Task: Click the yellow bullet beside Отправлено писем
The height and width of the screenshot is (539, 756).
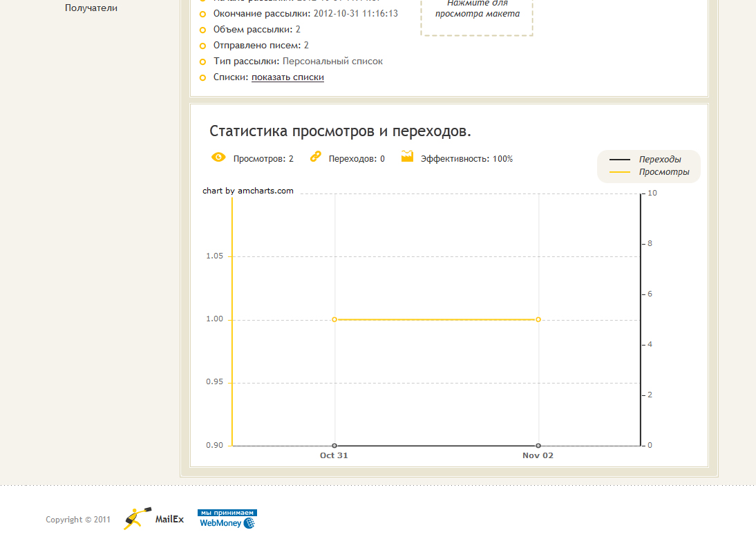Action: click(202, 46)
